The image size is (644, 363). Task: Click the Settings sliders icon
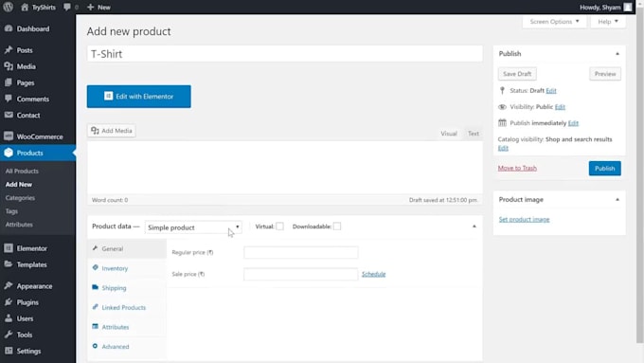tap(9, 351)
